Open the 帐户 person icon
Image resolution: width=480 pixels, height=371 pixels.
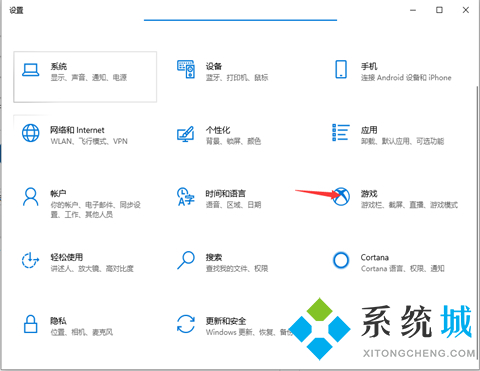point(31,197)
